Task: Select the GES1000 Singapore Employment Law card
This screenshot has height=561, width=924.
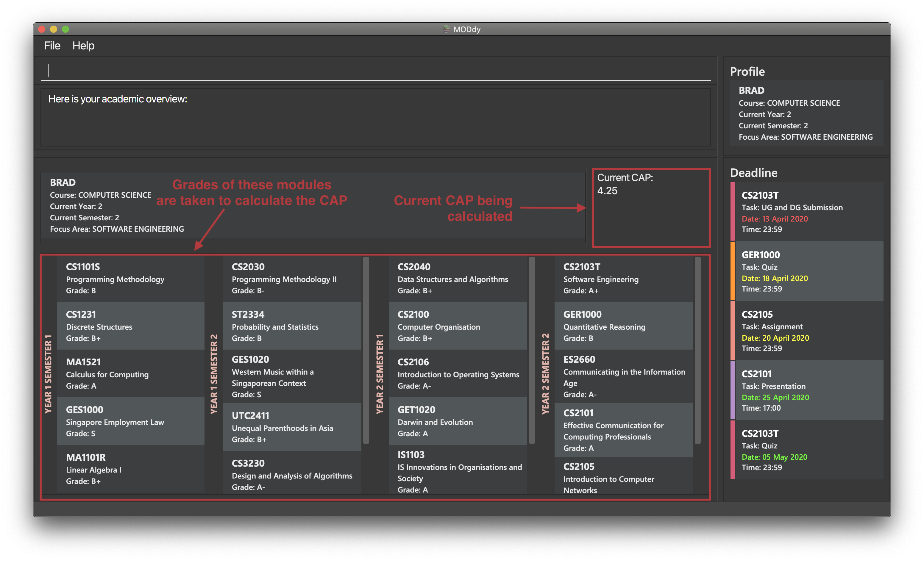Action: [x=130, y=421]
